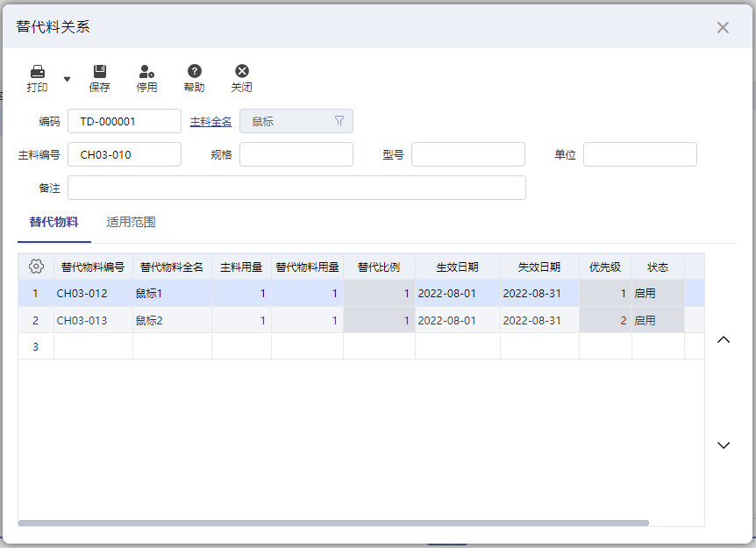Viewport: 756px width, 548px height.
Task: Switch to the 替代物料 tab
Action: point(53,222)
